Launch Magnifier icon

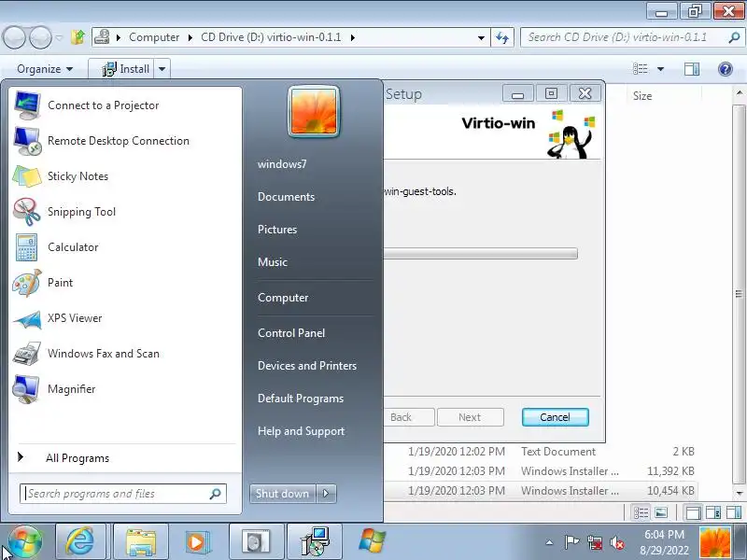pyautogui.click(x=27, y=389)
